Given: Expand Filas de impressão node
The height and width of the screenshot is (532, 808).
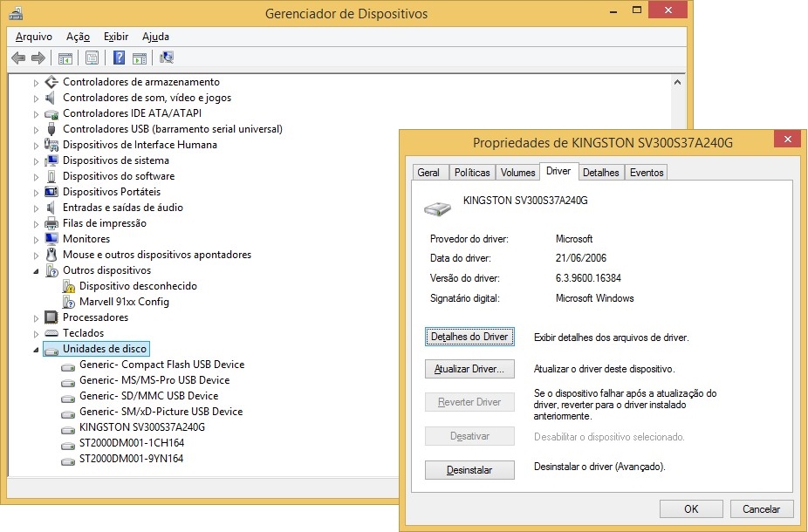Looking at the screenshot, I should click(x=36, y=224).
